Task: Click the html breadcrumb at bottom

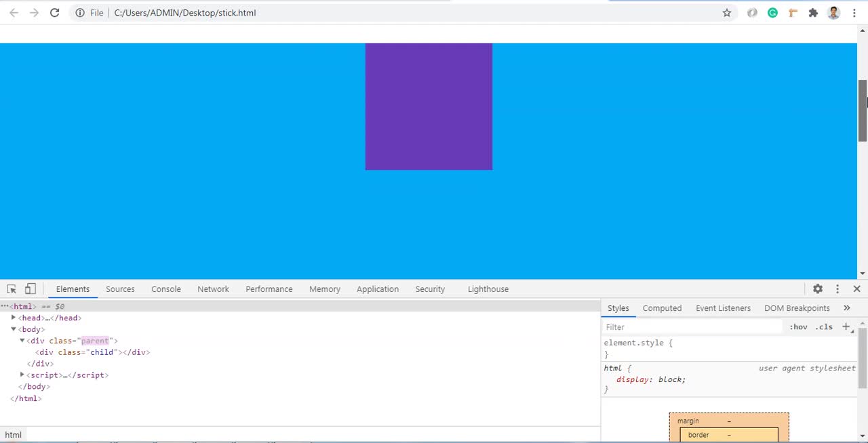Action: click(x=14, y=435)
